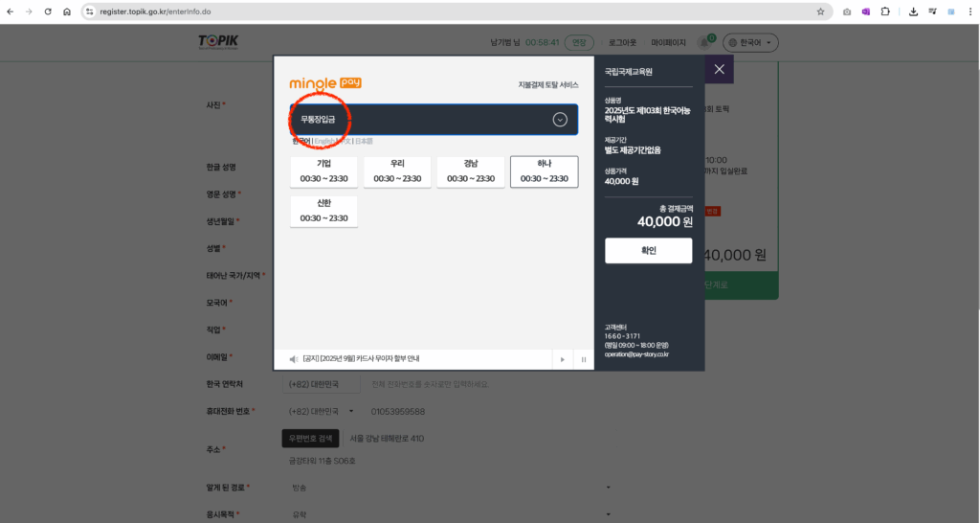Open the 한국어 language selector
980x523 pixels.
[750, 42]
